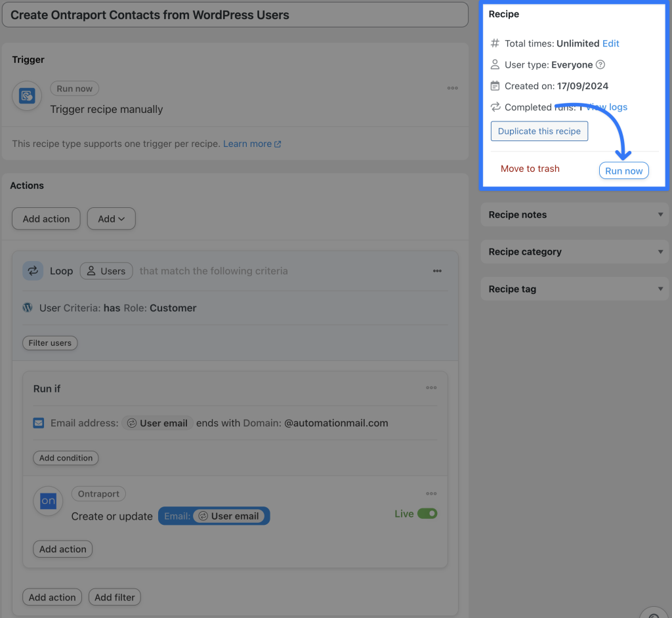The height and width of the screenshot is (618, 672).
Task: Expand the Recipe category panel
Action: click(574, 251)
